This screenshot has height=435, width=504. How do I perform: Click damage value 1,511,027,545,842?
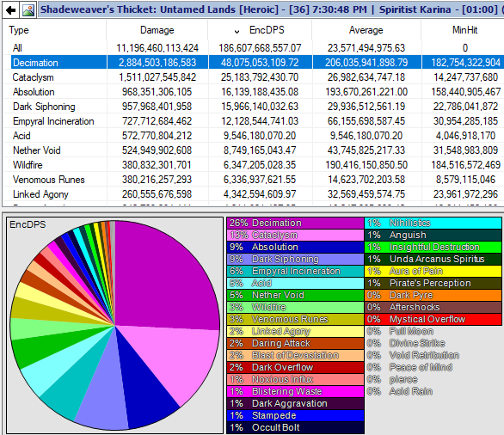pos(157,77)
